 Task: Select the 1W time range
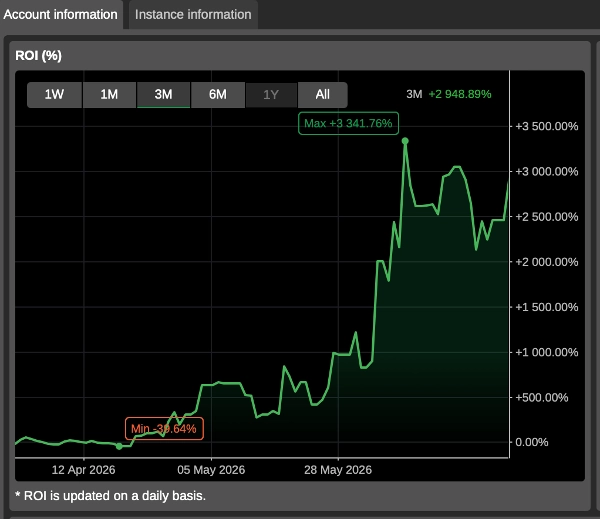(54, 95)
